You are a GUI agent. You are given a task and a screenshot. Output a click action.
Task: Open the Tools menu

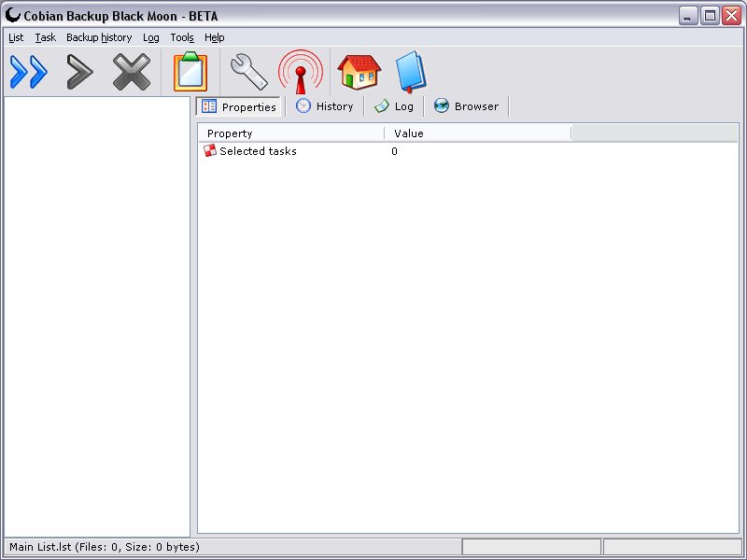pyautogui.click(x=182, y=37)
